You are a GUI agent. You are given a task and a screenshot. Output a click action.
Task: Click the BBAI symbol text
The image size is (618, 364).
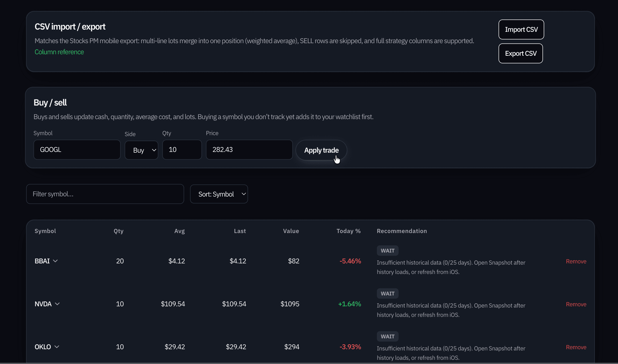click(x=42, y=261)
